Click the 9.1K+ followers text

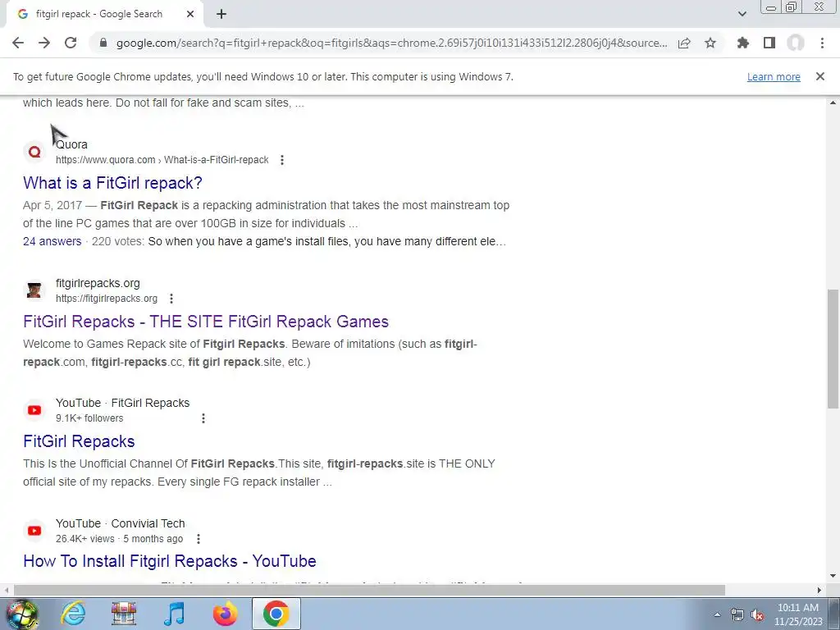point(89,418)
